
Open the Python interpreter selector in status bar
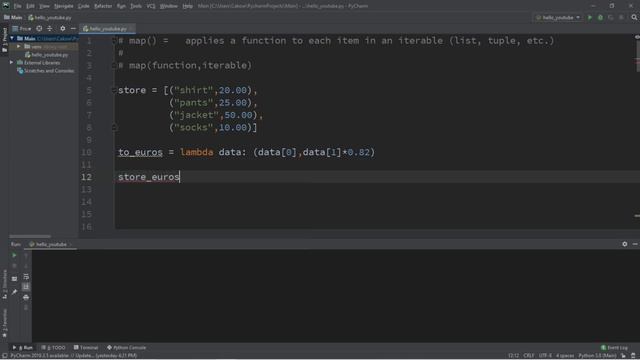pyautogui.click(x=597, y=356)
